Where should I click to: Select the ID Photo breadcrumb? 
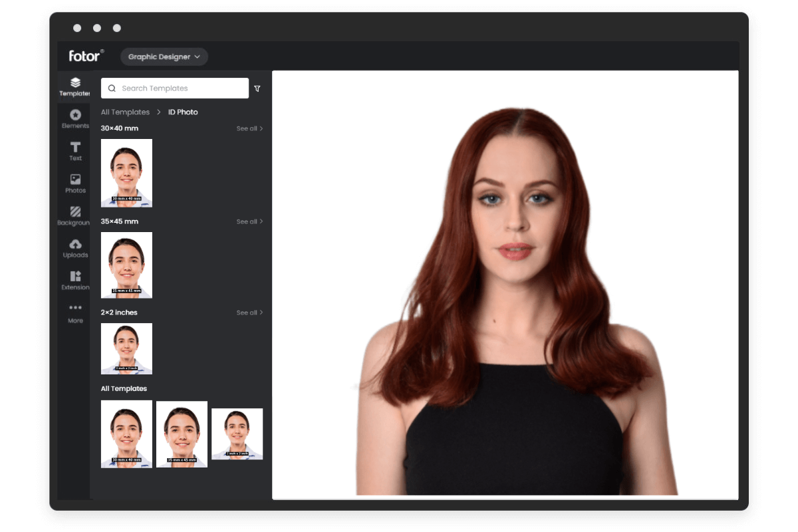click(182, 112)
